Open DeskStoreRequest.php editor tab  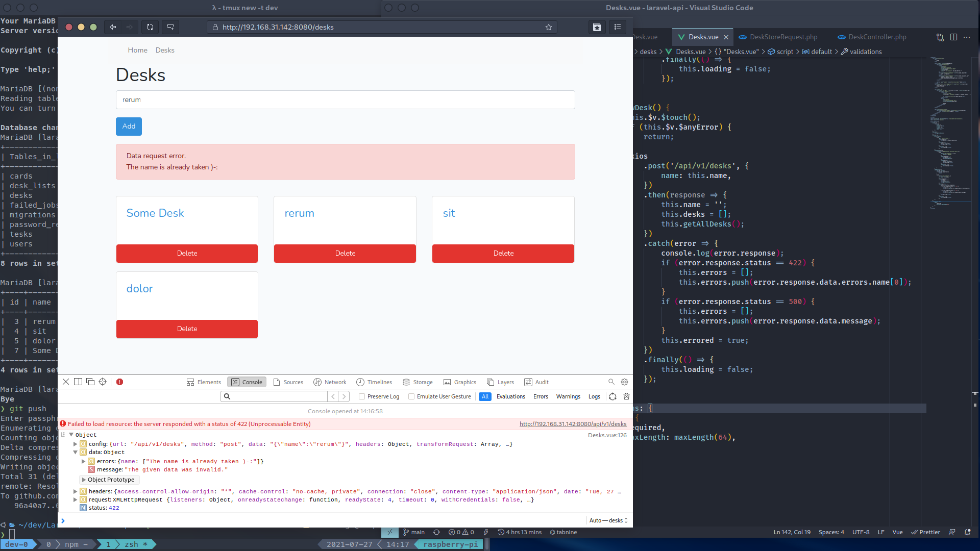click(778, 37)
